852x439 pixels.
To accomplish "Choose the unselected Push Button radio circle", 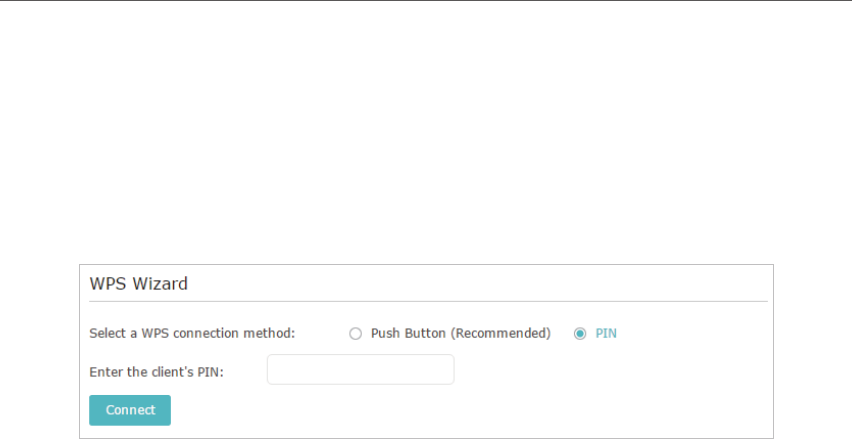I will tap(355, 334).
